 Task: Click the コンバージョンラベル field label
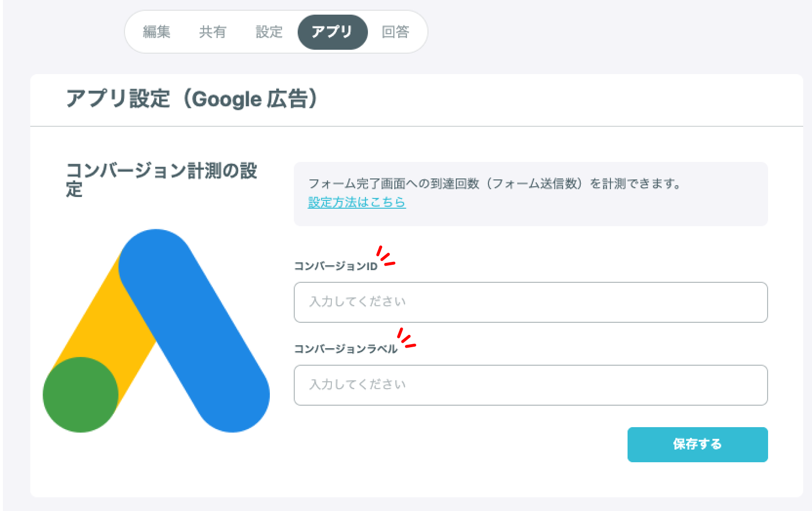click(x=345, y=349)
